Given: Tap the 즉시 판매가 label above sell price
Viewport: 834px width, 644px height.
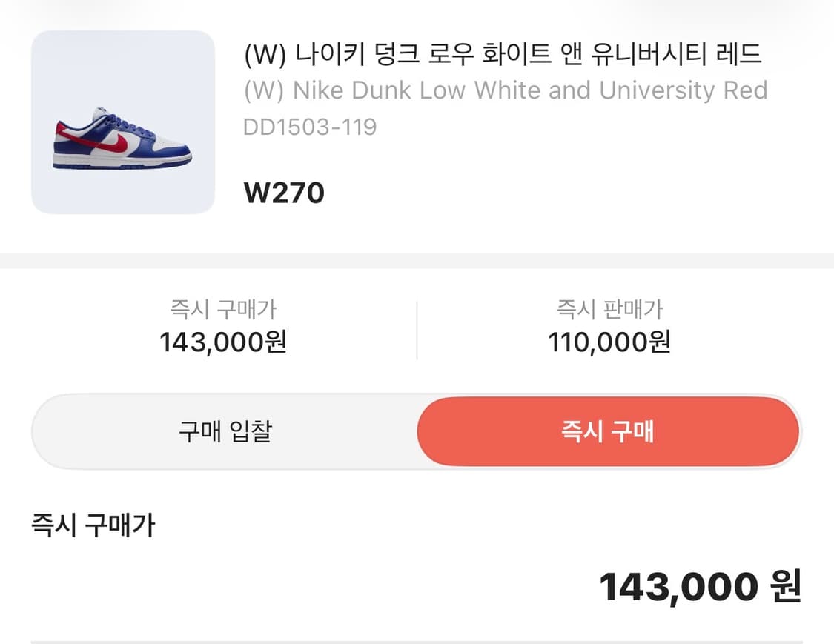Looking at the screenshot, I should point(608,310).
